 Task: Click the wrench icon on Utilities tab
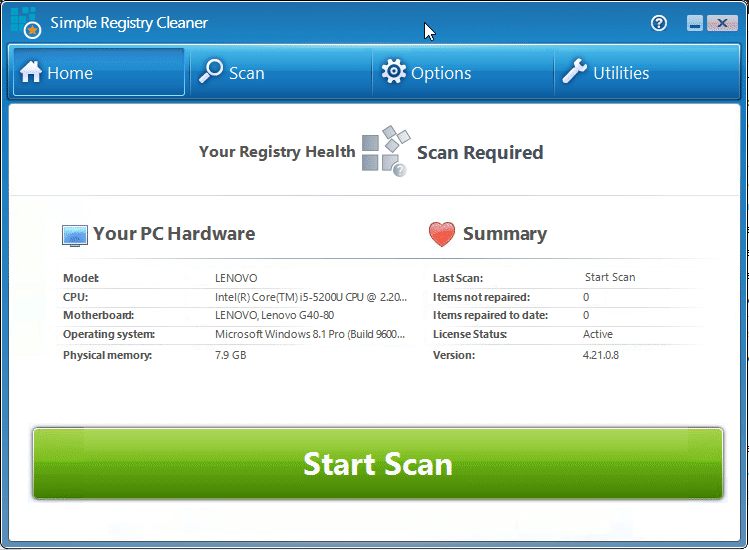click(x=574, y=71)
